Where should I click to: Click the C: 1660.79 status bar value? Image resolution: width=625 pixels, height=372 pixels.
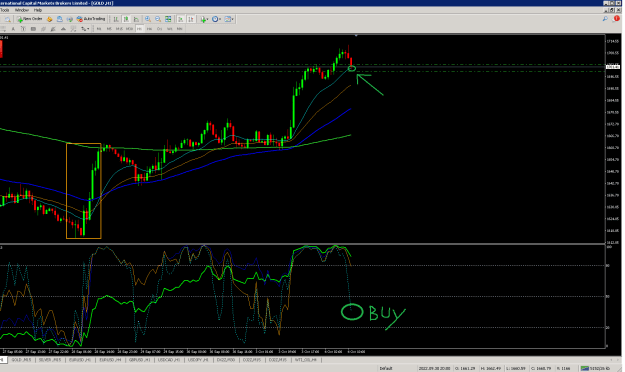point(541,368)
